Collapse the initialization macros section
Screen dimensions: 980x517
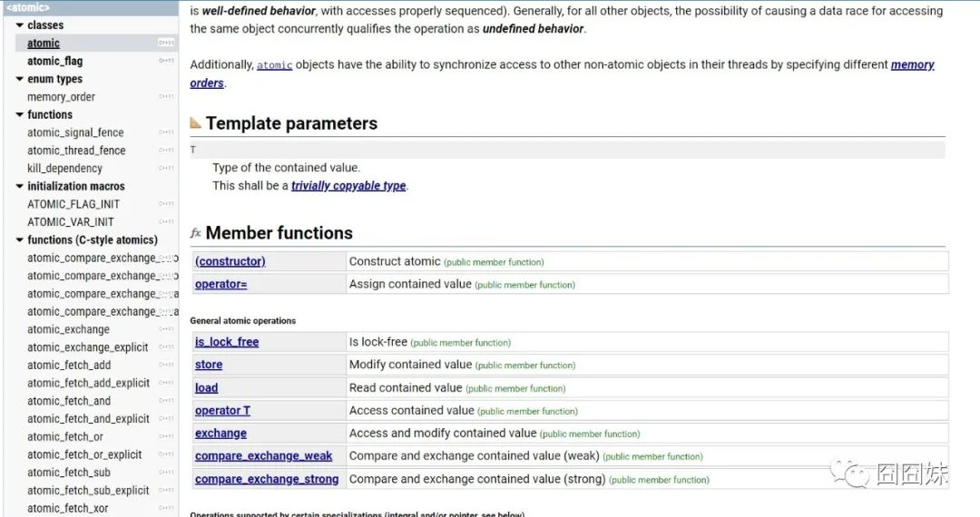[19, 186]
